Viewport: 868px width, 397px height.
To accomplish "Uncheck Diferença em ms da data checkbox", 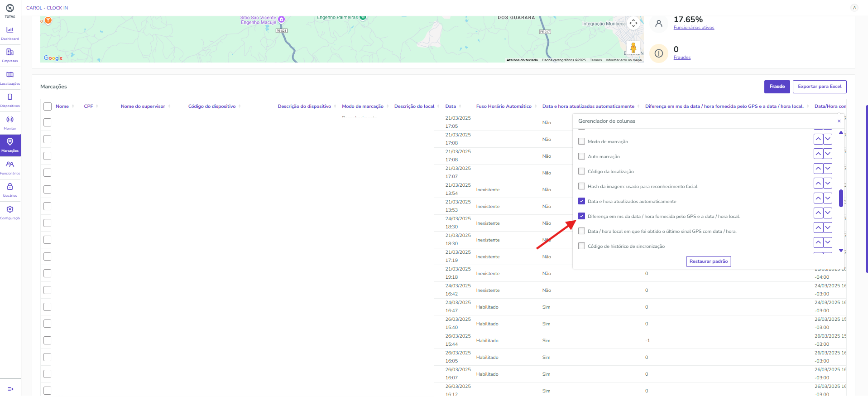I will click(x=582, y=216).
